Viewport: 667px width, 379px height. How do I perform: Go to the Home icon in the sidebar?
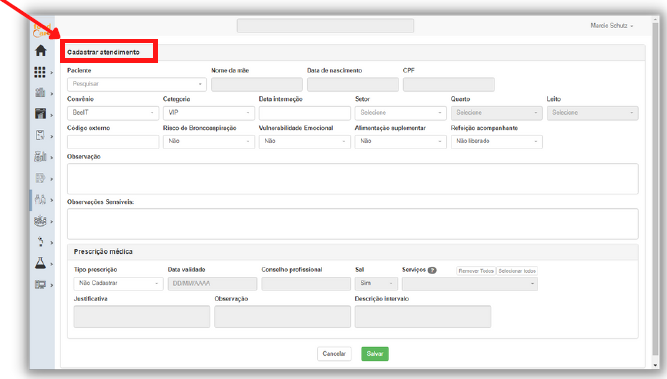point(40,51)
